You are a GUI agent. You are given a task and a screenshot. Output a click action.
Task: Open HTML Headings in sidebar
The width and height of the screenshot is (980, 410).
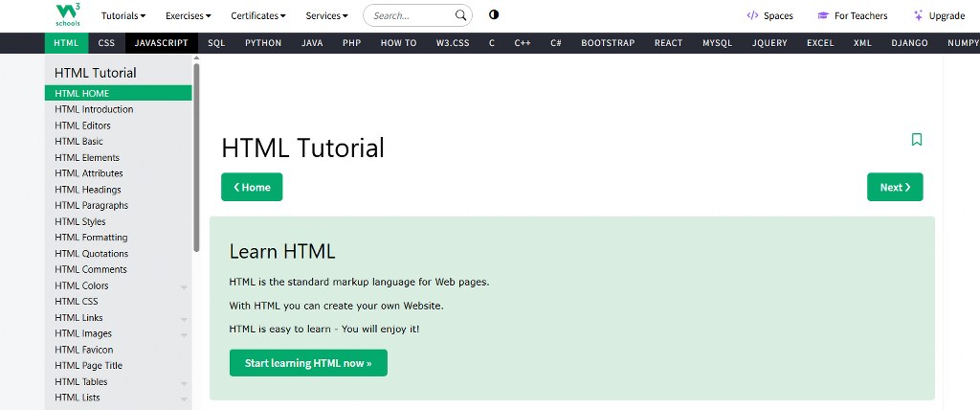118,190
